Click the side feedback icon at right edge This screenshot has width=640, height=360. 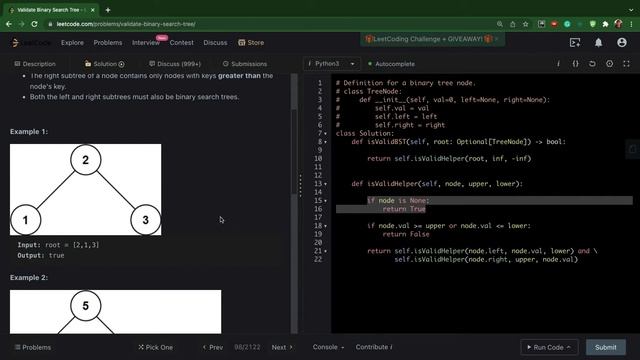click(633, 149)
